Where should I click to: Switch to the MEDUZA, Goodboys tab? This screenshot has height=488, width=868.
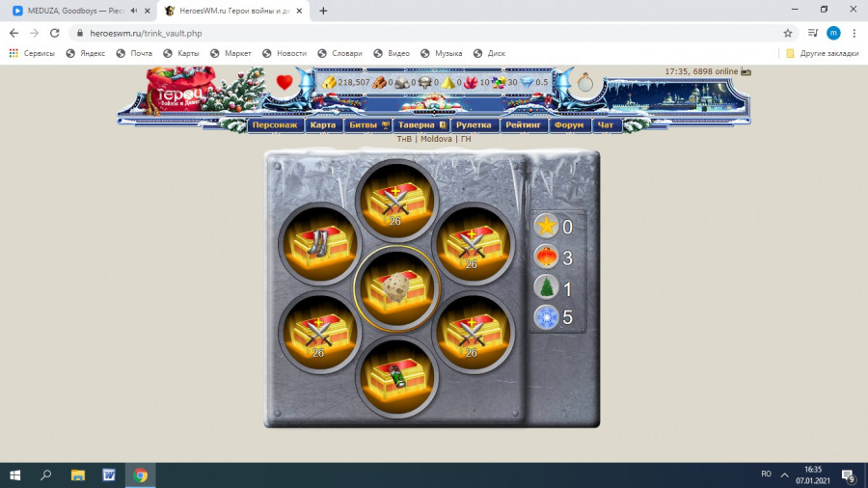point(76,11)
